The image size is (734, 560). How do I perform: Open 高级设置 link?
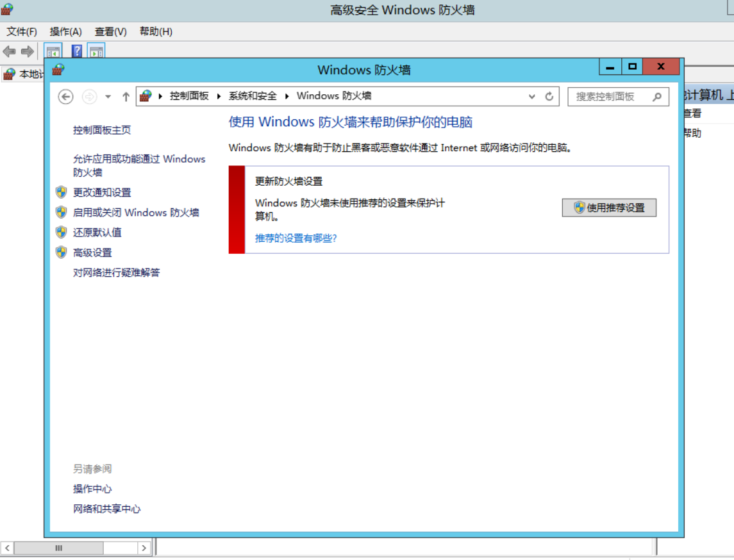coord(93,252)
